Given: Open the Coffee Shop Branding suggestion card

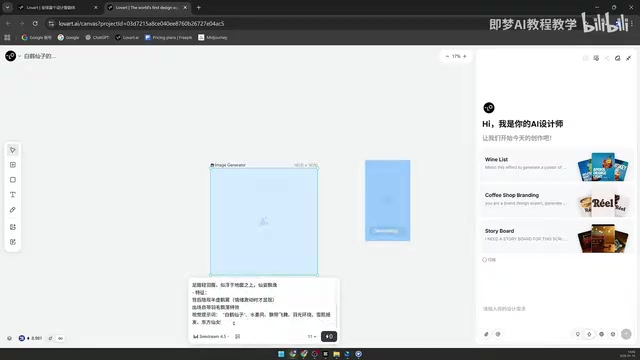Looking at the screenshot, I should point(556,201).
